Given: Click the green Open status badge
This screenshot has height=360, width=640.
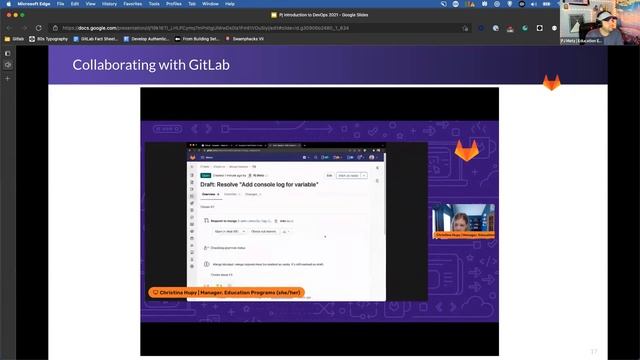Looking at the screenshot, I should (206, 176).
